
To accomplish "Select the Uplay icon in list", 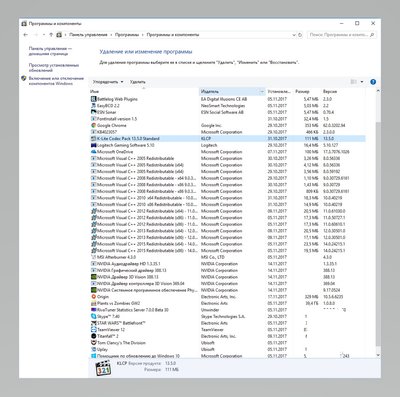I will 94,349.
